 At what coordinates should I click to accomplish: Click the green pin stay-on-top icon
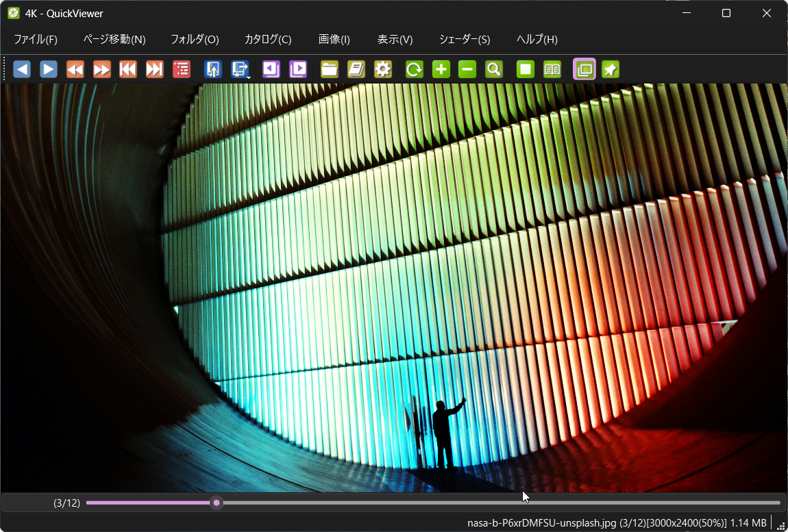point(611,69)
